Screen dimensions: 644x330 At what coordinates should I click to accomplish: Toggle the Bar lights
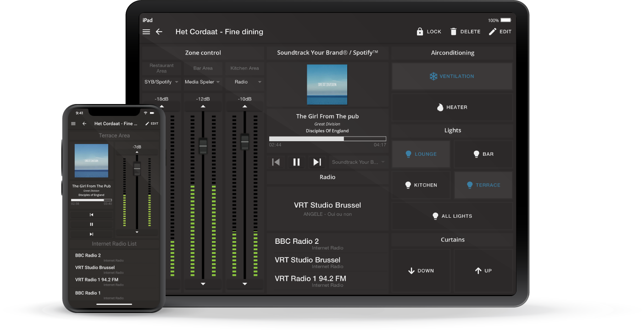point(483,154)
